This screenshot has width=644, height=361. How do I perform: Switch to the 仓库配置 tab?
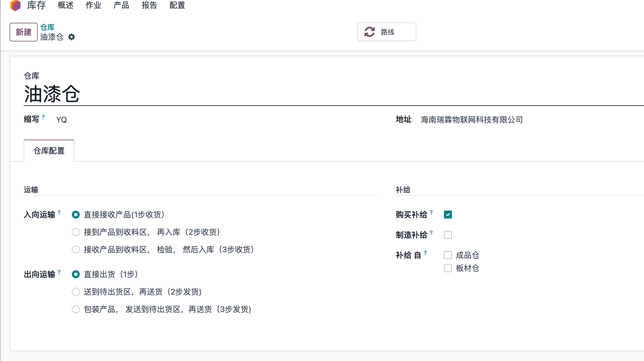click(x=49, y=151)
